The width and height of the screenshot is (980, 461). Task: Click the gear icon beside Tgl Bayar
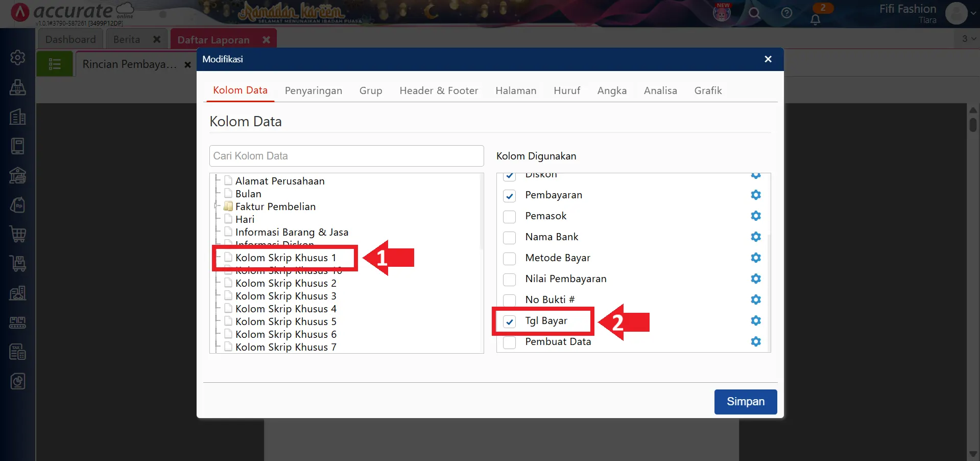[x=756, y=320]
